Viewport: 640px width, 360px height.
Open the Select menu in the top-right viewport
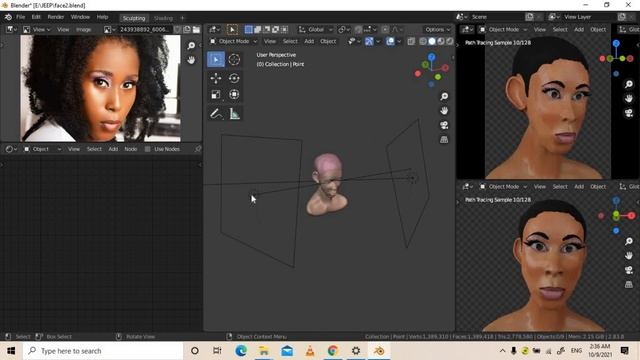[560, 29]
